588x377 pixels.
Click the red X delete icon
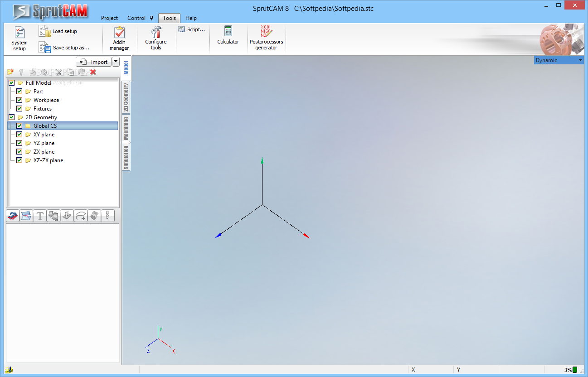pos(93,72)
